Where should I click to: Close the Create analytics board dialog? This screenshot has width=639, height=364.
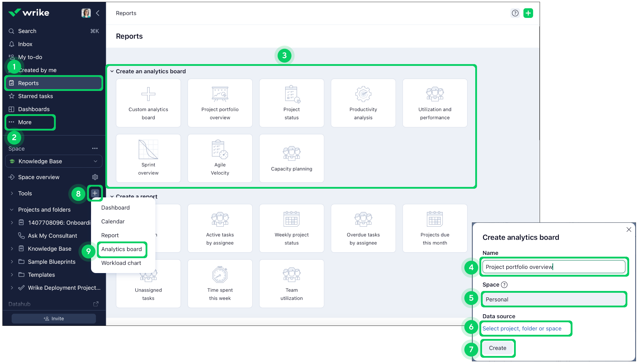click(x=629, y=230)
